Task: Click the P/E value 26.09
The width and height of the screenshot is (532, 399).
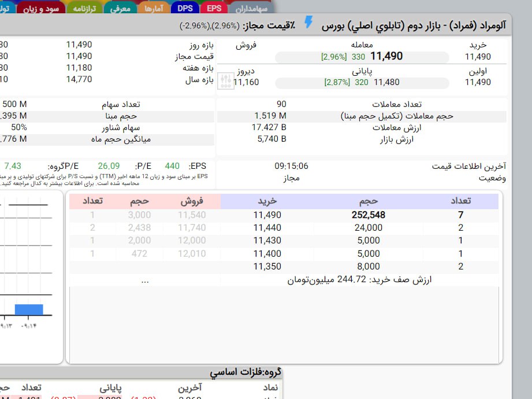Action: (x=109, y=166)
